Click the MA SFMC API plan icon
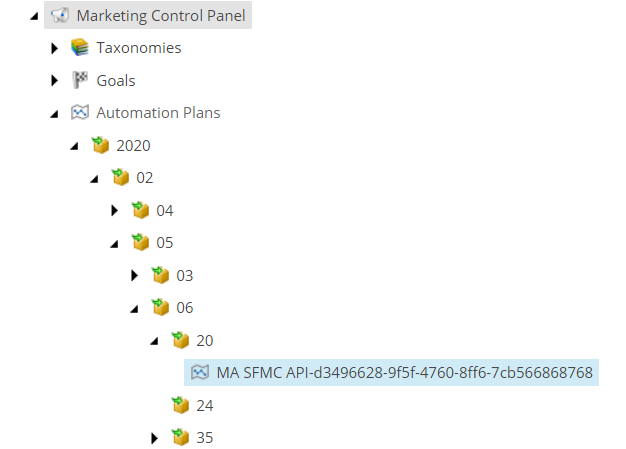Screen dimensions: 626x449 tap(199, 373)
